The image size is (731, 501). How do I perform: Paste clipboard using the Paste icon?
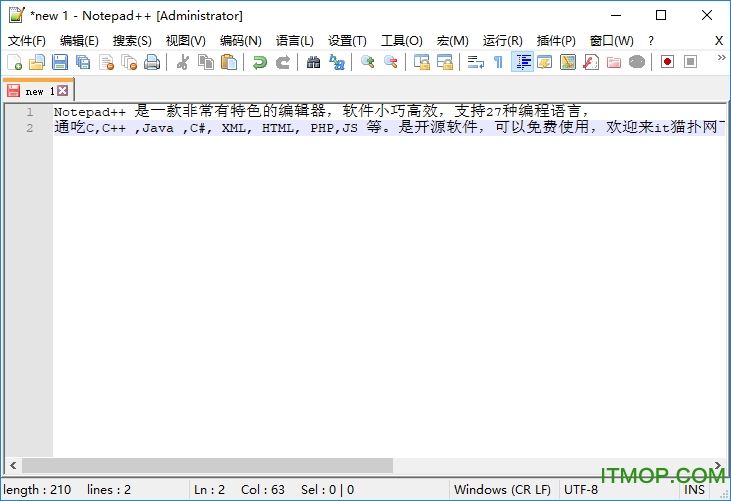click(228, 62)
